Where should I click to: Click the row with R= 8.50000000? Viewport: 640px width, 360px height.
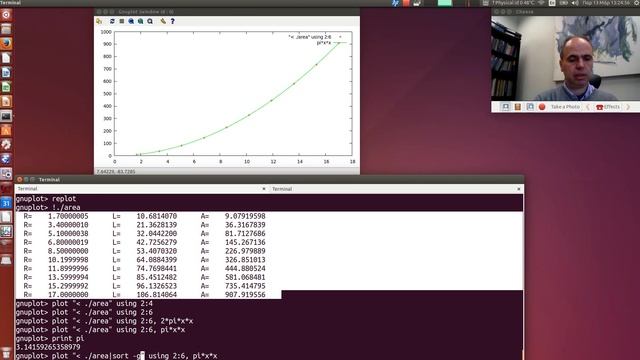[144, 251]
